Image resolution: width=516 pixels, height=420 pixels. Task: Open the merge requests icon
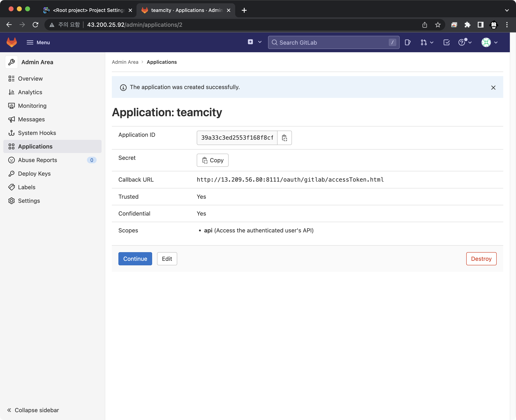tap(424, 42)
